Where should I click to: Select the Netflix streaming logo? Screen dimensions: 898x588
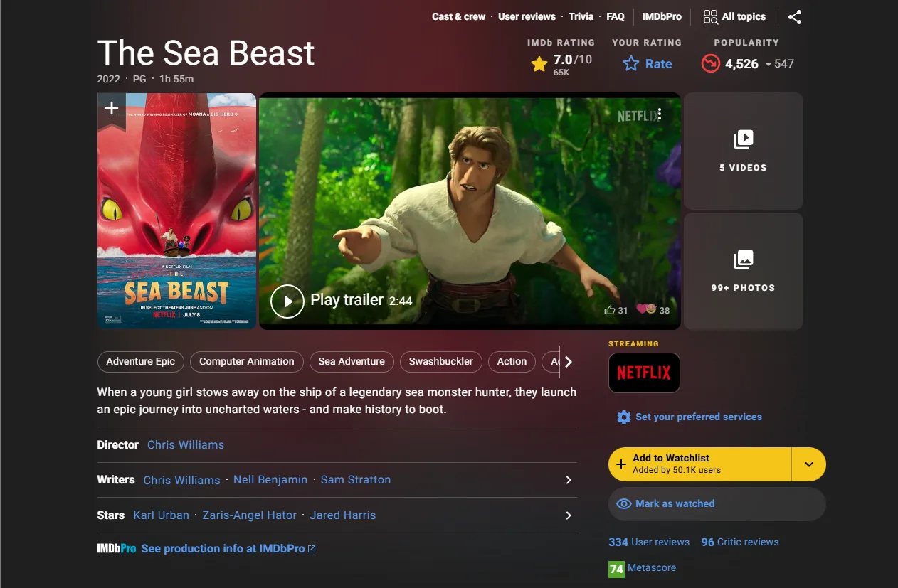tap(644, 373)
